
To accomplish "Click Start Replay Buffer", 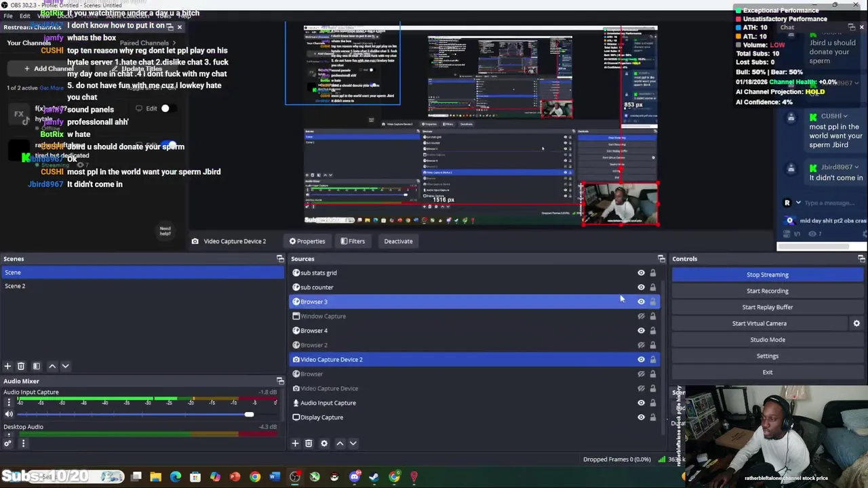I will coord(768,307).
